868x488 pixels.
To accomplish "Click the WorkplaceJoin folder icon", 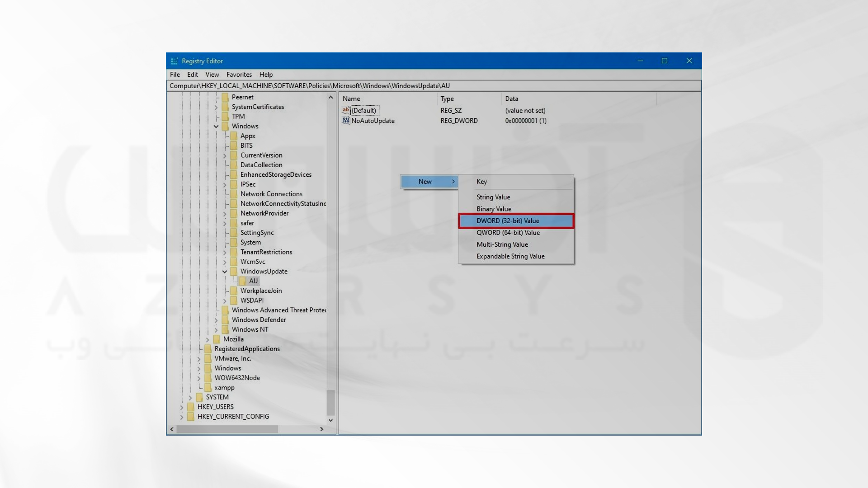I will pos(234,291).
